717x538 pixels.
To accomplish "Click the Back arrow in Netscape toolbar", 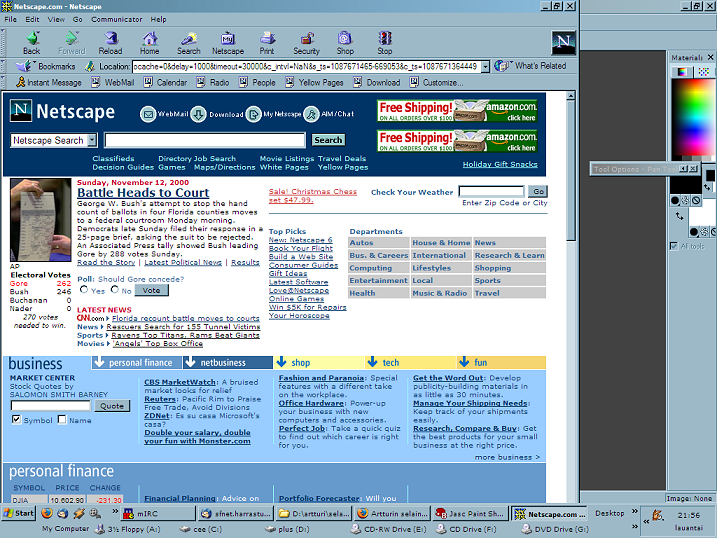I will click(32, 43).
